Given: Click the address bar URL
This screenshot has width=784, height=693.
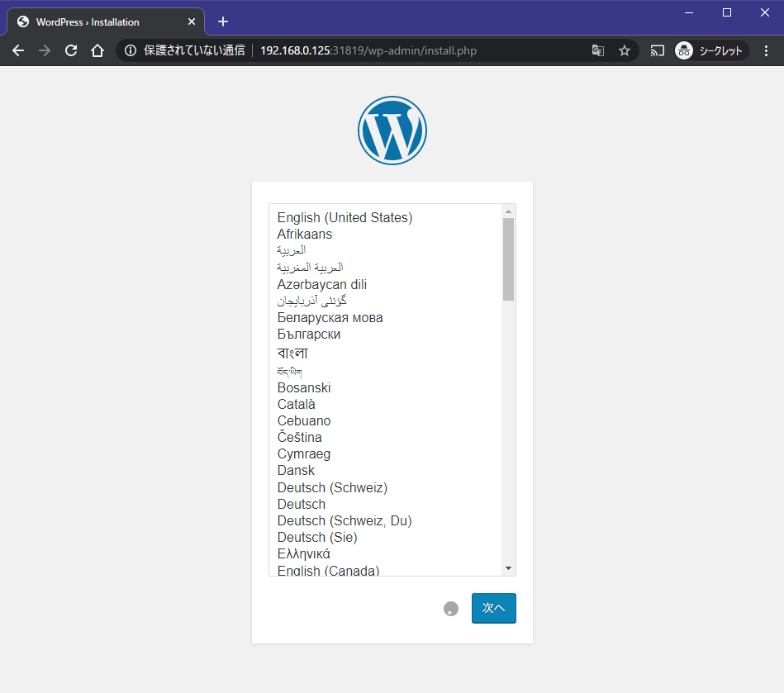Looking at the screenshot, I should (x=368, y=50).
